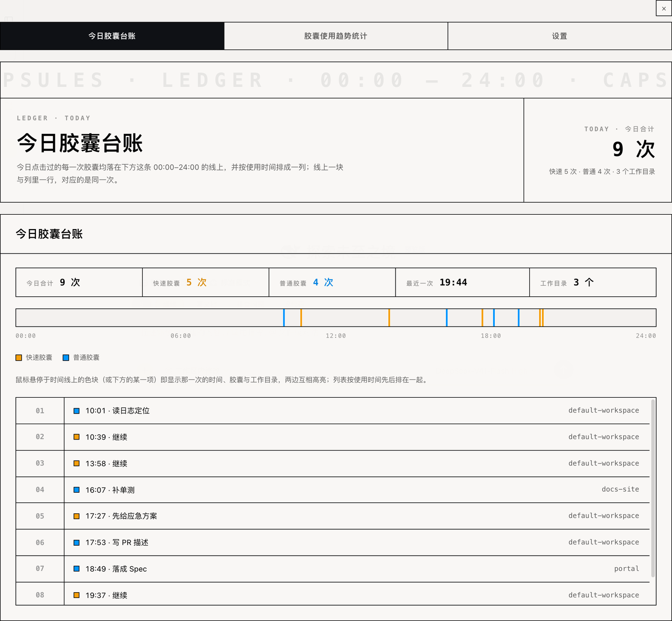Click the 19:37 · 继续 entry
The width and height of the screenshot is (672, 621).
point(333,594)
